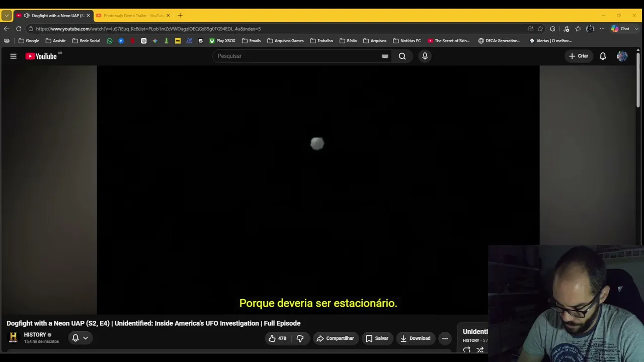Click the video player to pause

click(318, 190)
